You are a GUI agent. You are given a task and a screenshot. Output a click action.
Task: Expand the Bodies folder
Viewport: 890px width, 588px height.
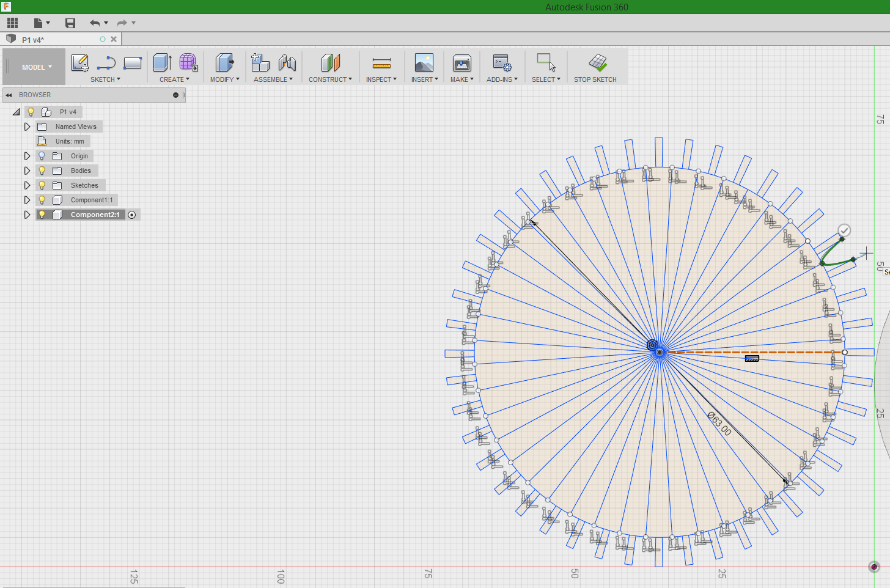[x=27, y=171]
